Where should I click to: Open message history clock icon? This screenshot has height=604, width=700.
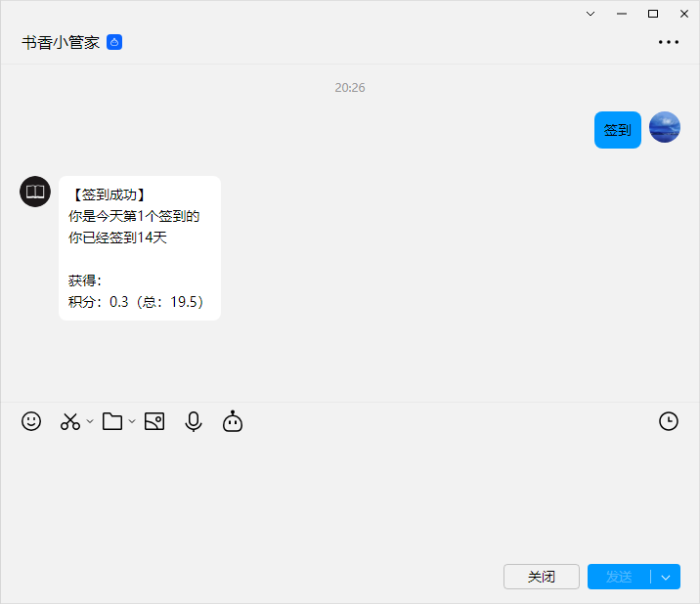(x=669, y=421)
